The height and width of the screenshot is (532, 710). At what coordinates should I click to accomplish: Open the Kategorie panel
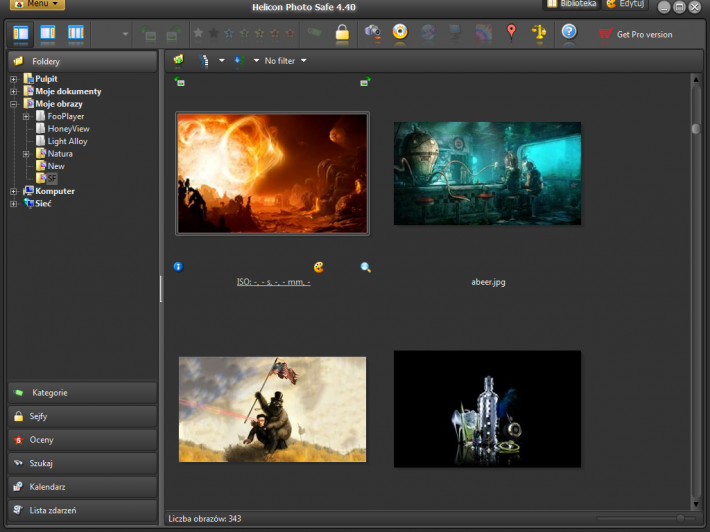82,393
